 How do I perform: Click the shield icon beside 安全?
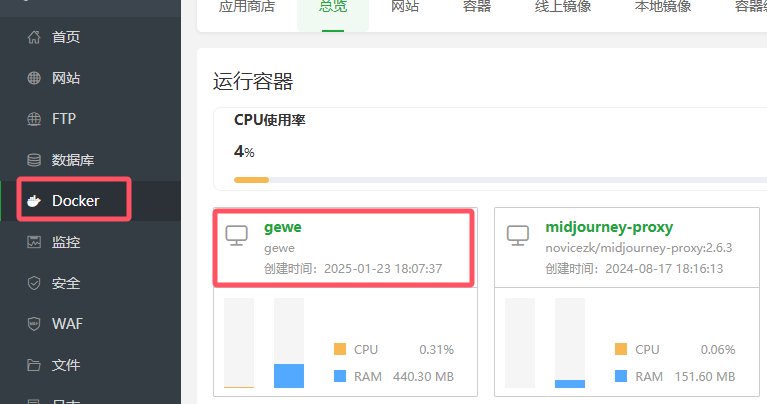tap(34, 283)
